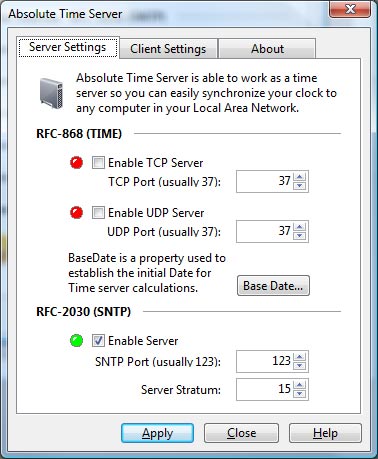
Task: Enable the TCP Server checkbox
Action: [98, 163]
